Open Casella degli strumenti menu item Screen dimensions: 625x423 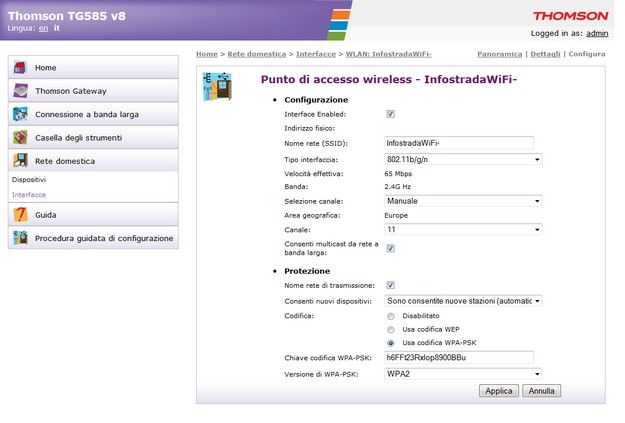[x=93, y=138]
